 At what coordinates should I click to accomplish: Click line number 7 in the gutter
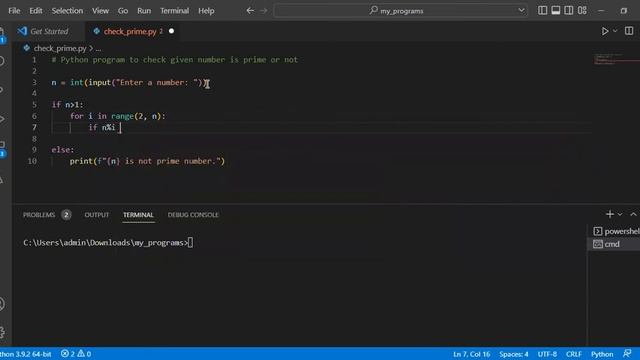(34, 127)
